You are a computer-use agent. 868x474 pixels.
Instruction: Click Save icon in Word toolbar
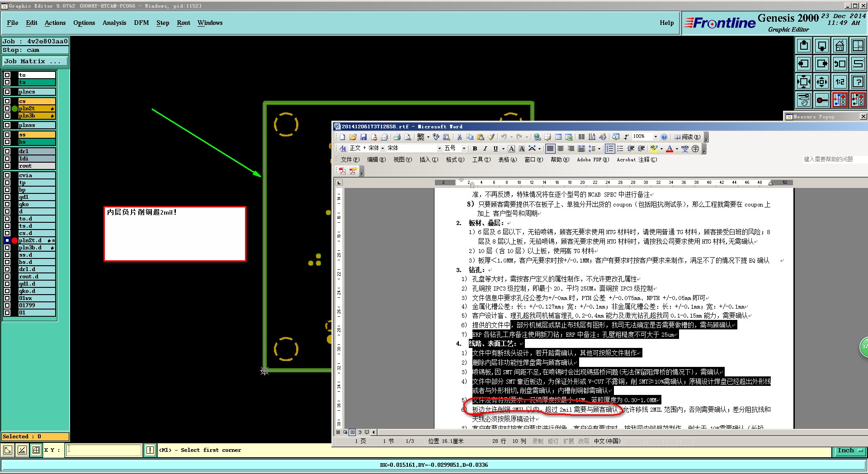[x=363, y=137]
